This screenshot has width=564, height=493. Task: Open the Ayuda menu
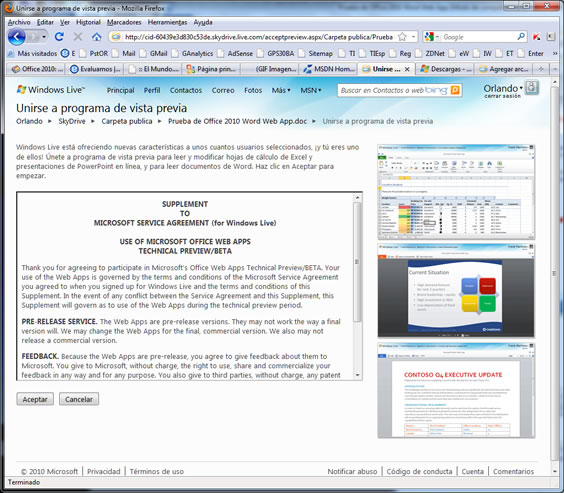pyautogui.click(x=203, y=22)
